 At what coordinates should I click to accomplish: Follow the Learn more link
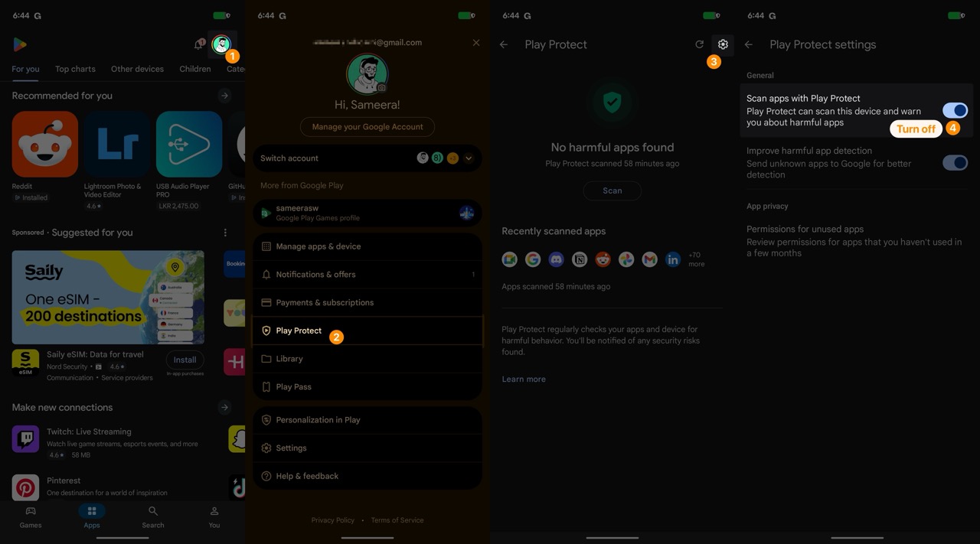click(x=524, y=379)
